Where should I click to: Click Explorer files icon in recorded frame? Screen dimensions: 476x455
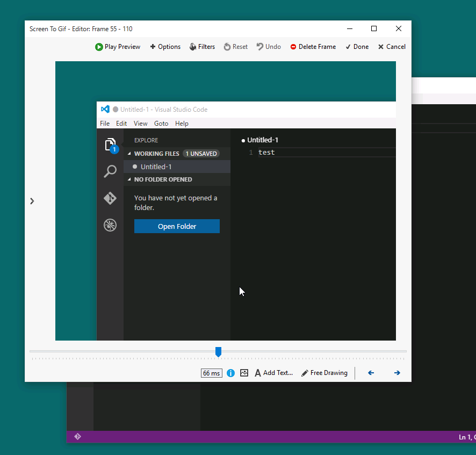tap(111, 145)
